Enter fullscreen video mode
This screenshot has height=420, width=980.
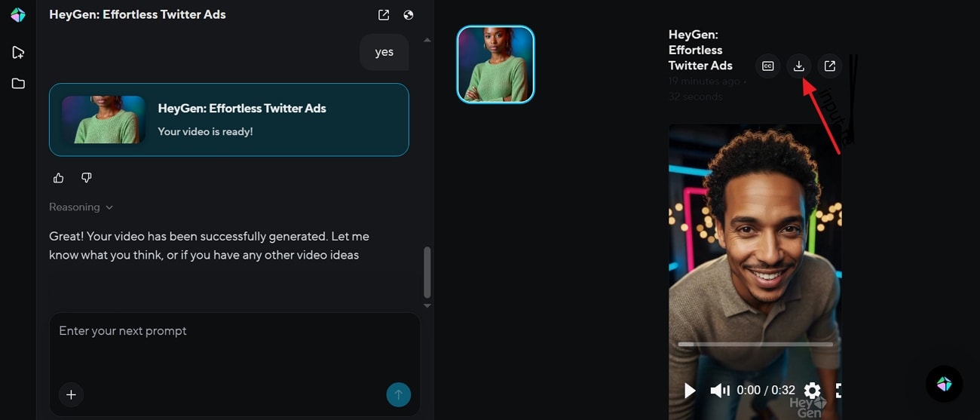click(838, 390)
